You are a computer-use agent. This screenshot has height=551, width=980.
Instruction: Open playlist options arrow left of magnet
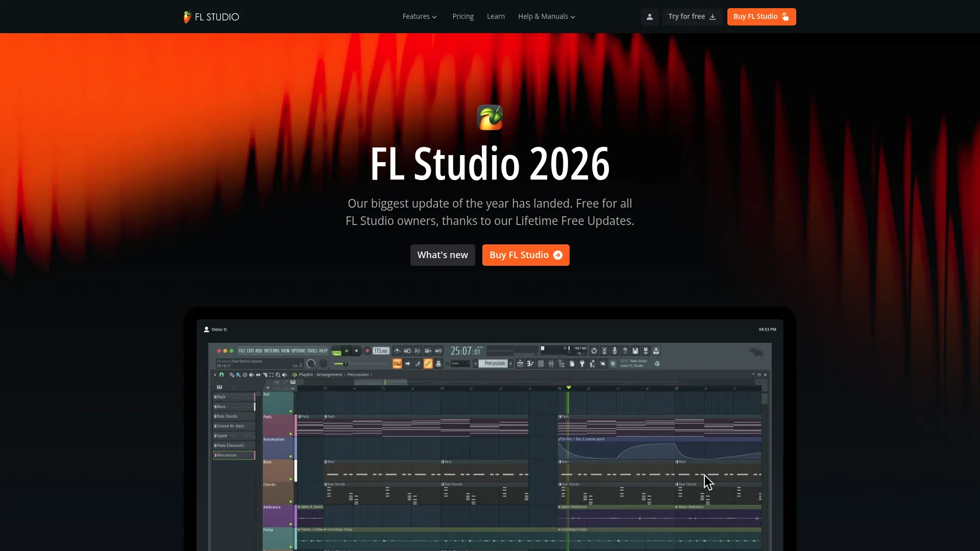(215, 374)
